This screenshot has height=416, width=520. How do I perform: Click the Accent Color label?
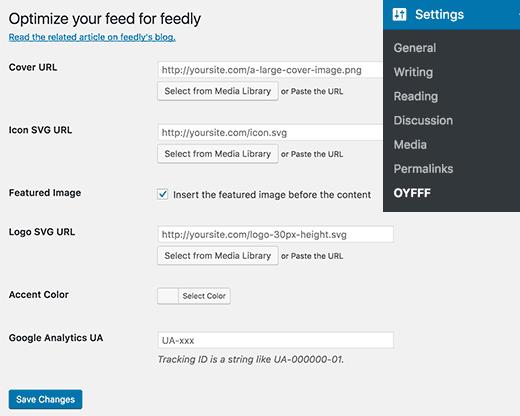pos(39,295)
